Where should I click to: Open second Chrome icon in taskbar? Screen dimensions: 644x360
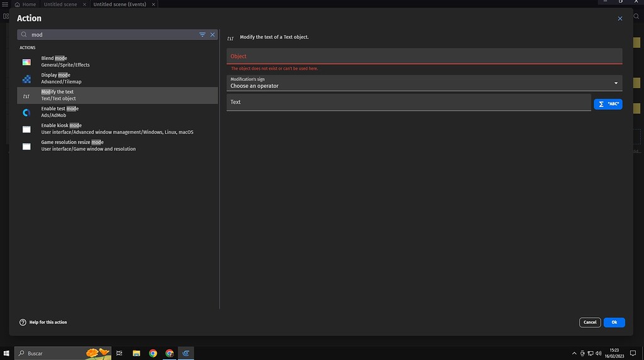(x=169, y=354)
